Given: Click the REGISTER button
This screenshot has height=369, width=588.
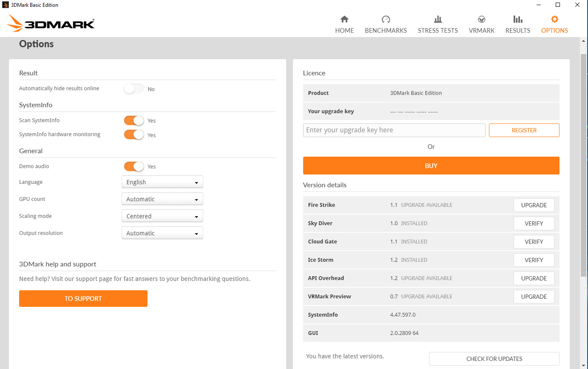Looking at the screenshot, I should click(524, 130).
